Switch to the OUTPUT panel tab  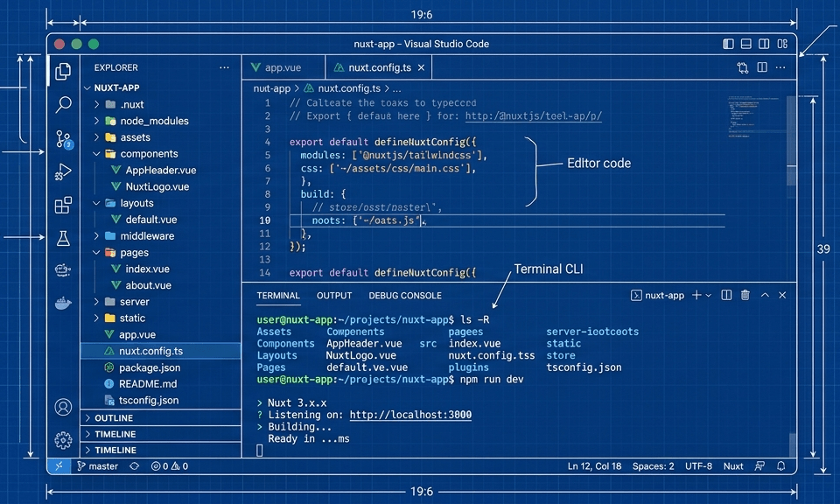(334, 296)
